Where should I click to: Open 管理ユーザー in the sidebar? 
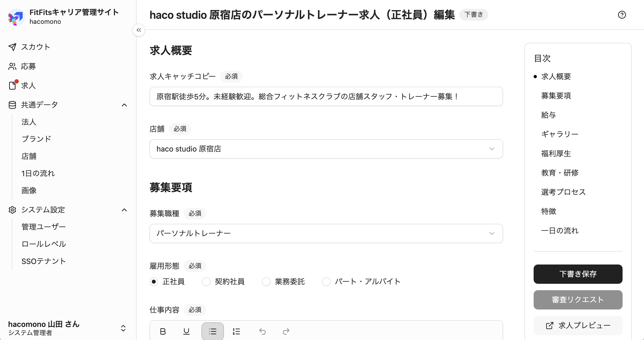[x=44, y=227]
